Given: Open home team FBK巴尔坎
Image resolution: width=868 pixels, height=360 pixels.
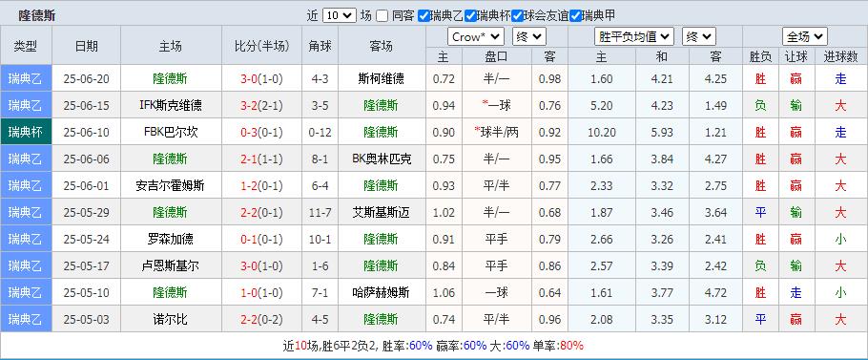Looking at the screenshot, I should 171,132.
